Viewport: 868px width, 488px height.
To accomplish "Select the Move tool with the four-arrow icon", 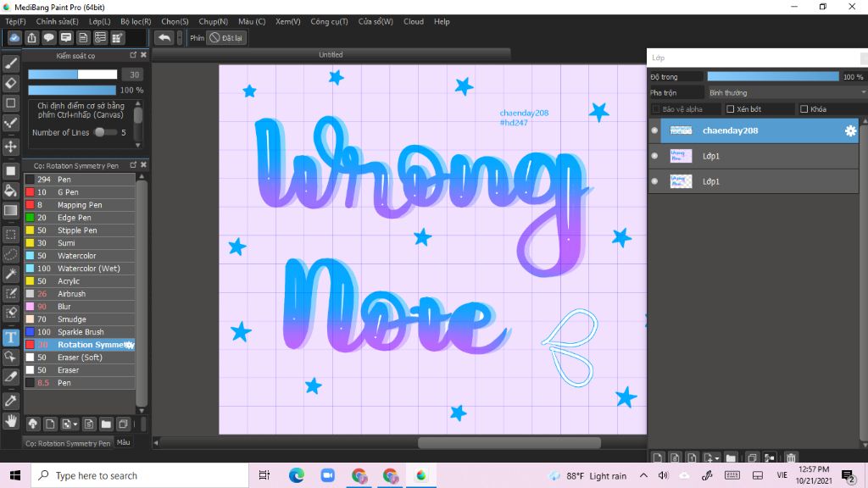I will pyautogui.click(x=11, y=147).
